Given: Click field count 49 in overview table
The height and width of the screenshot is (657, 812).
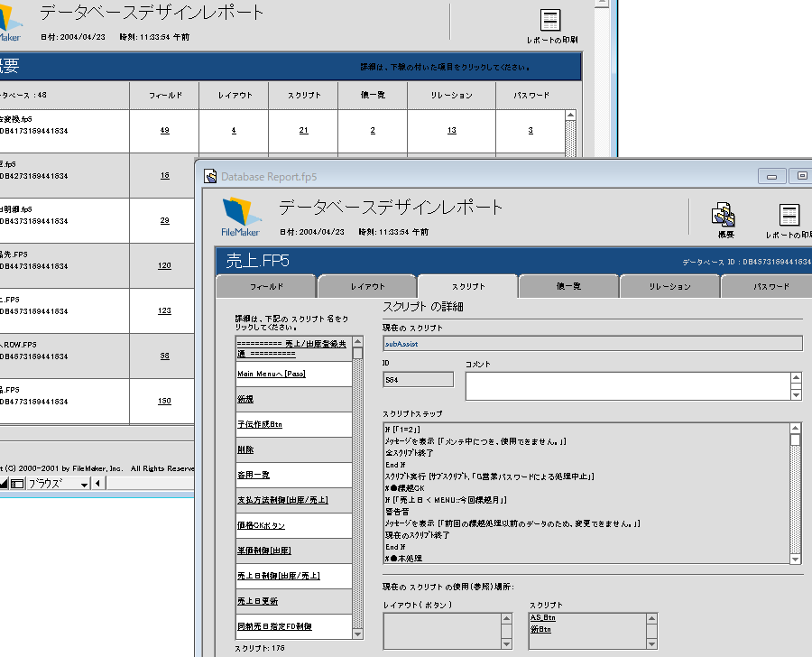Looking at the screenshot, I should 164,131.
